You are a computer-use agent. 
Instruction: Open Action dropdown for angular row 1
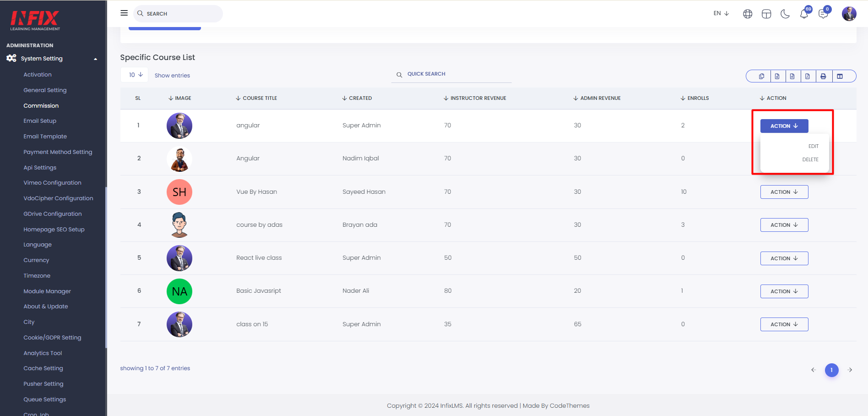coord(784,126)
